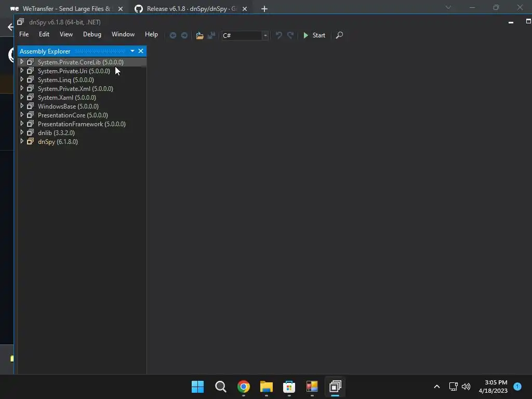
Task: Select WindowsBase (5.0.0.0) assembly
Action: pos(68,106)
